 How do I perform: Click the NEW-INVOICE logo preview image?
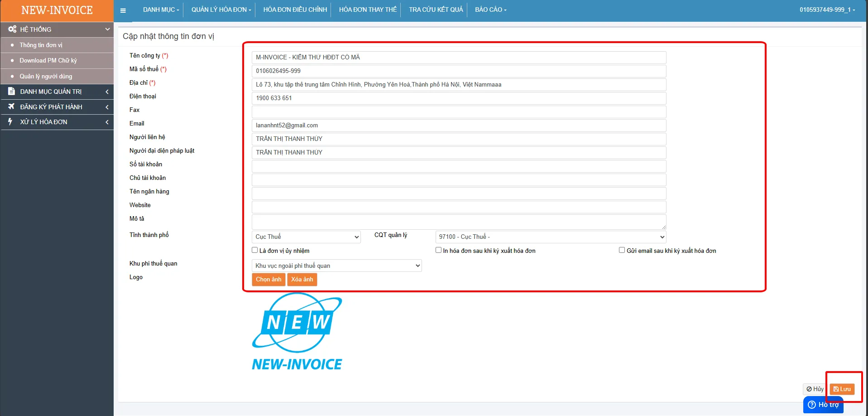(297, 331)
